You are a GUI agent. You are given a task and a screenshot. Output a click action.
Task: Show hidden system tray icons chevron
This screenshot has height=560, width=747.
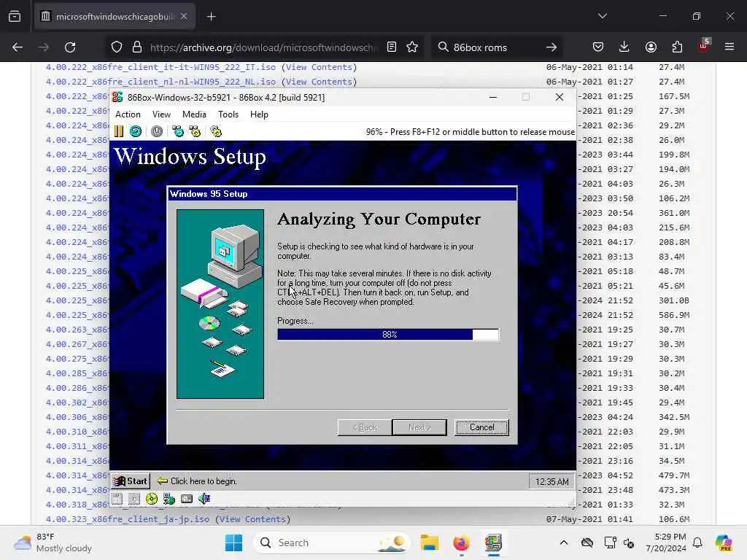[x=564, y=542]
